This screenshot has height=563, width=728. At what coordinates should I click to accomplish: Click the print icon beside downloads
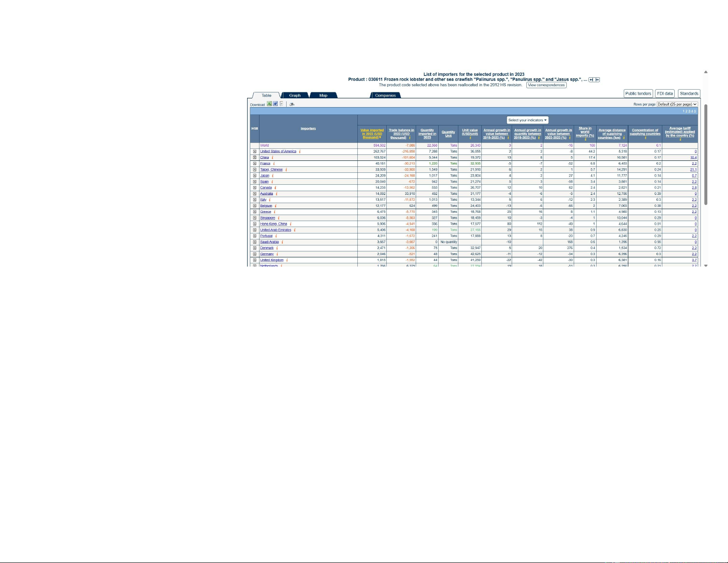coord(292,104)
